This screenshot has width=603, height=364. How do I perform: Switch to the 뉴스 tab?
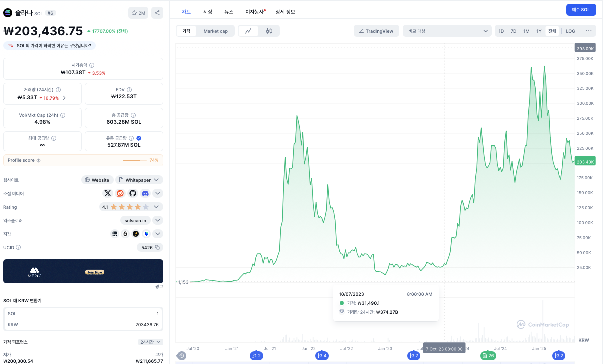tap(229, 11)
